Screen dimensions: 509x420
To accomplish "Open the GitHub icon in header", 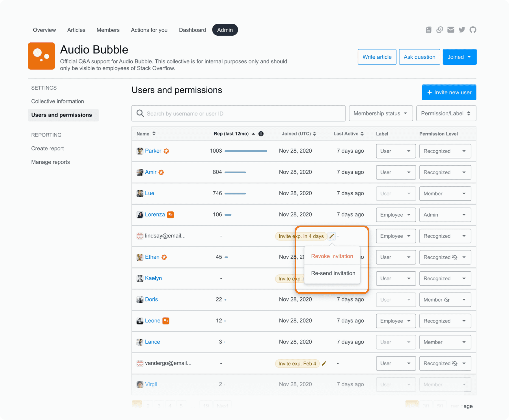I will coord(473,30).
